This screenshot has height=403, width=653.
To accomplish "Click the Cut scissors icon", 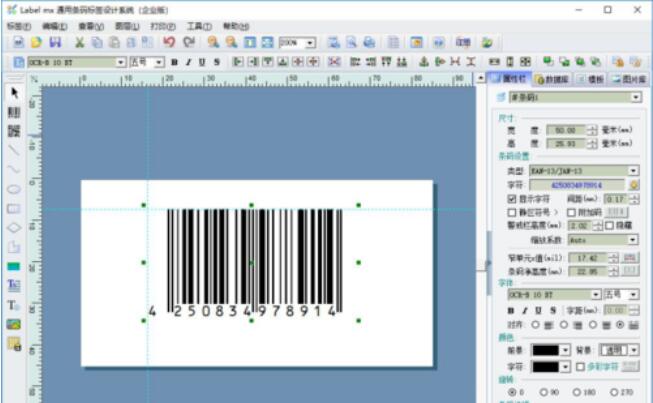I will (x=79, y=42).
